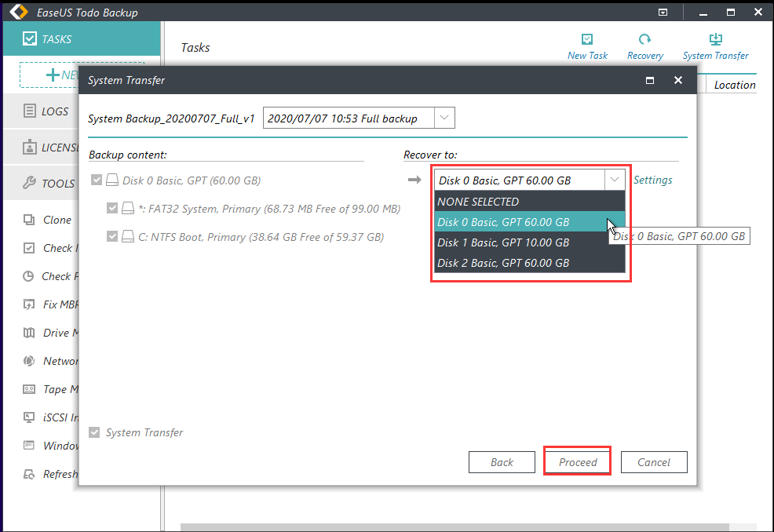This screenshot has height=532, width=774.
Task: Click the Recovery toolbar icon
Action: [644, 39]
